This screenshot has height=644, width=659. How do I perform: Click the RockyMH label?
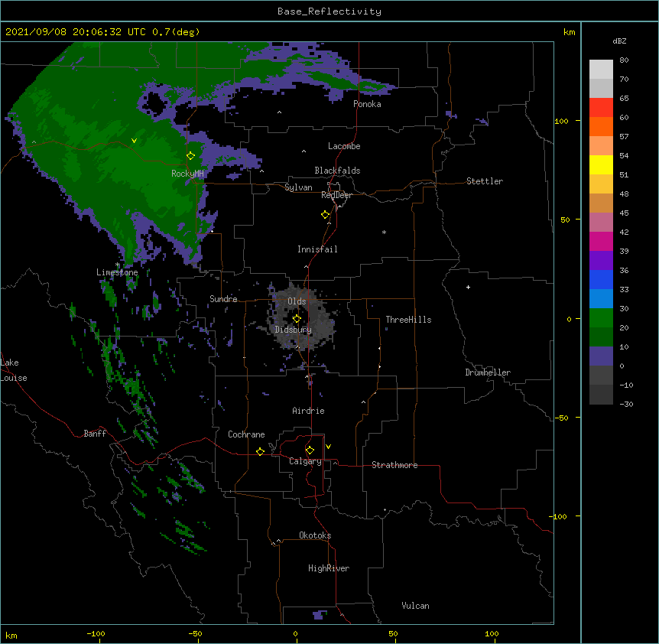[x=187, y=174]
